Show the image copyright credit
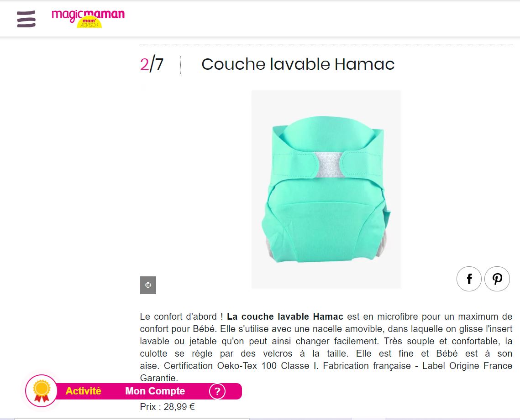The height and width of the screenshot is (420, 520). click(148, 285)
